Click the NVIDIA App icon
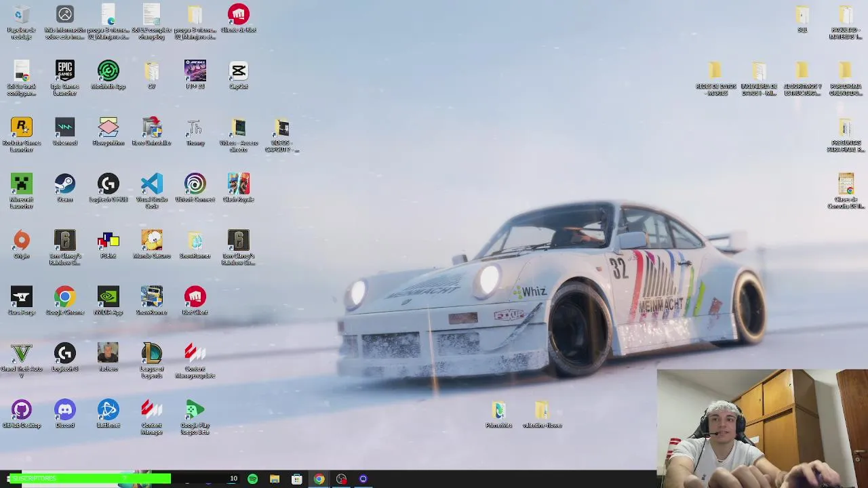This screenshot has width=868, height=488. pyautogui.click(x=108, y=301)
